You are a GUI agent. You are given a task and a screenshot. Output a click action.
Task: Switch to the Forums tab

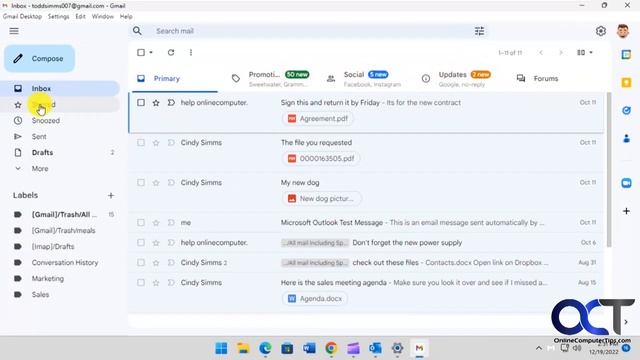click(x=538, y=78)
